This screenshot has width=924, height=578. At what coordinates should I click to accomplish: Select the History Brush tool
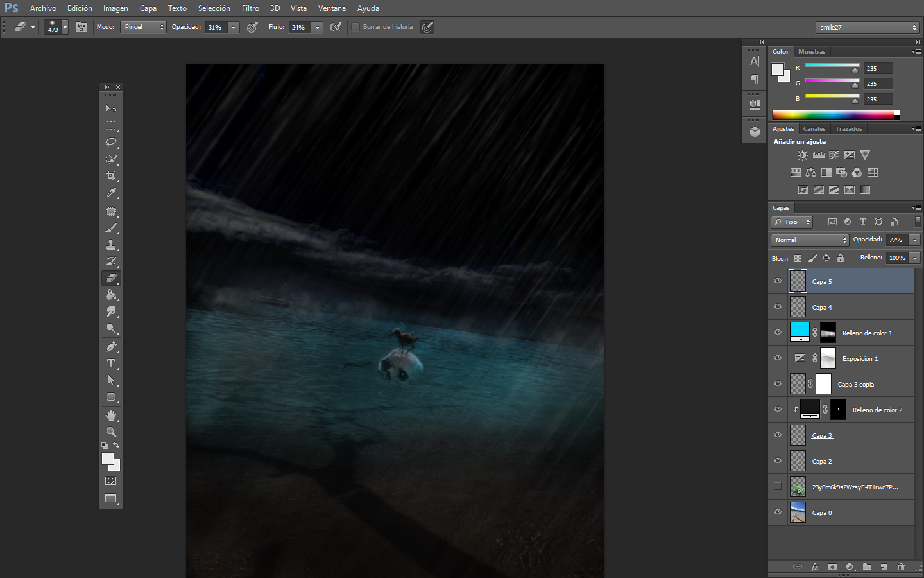(111, 261)
